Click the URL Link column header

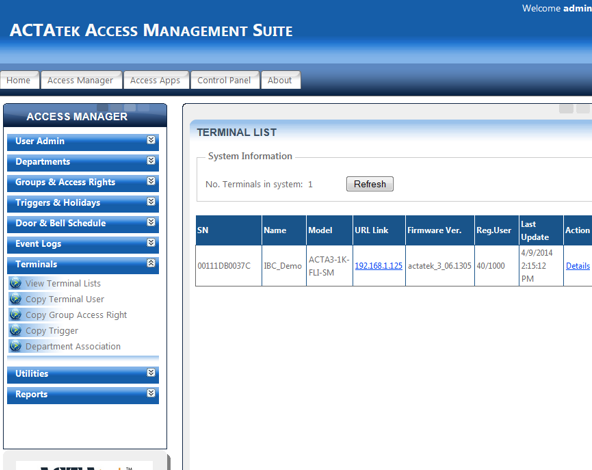[x=379, y=230]
